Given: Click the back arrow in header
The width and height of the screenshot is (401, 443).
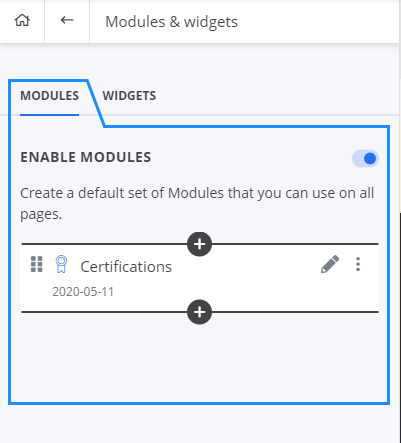Looking at the screenshot, I should click(67, 20).
